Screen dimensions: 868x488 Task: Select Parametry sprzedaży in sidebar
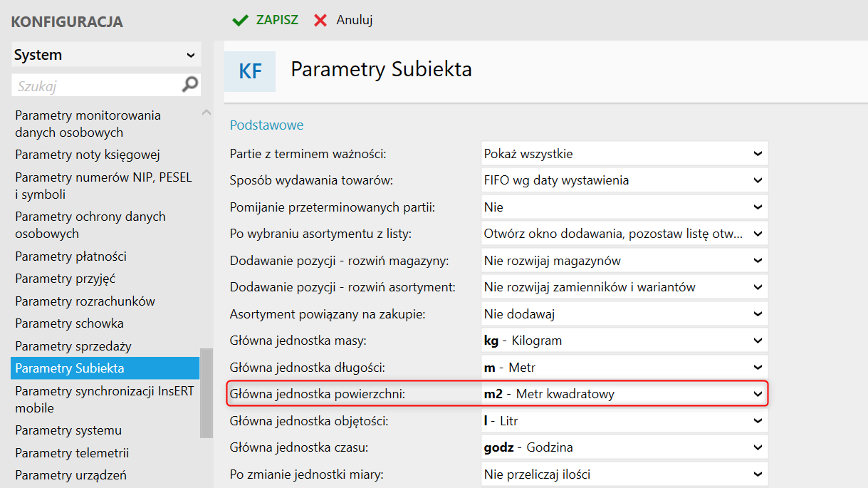click(73, 346)
